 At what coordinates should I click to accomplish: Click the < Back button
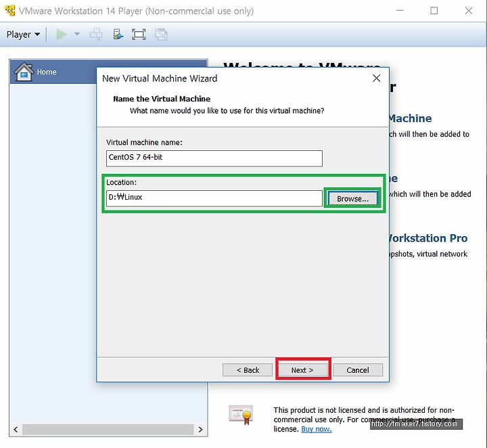248,370
